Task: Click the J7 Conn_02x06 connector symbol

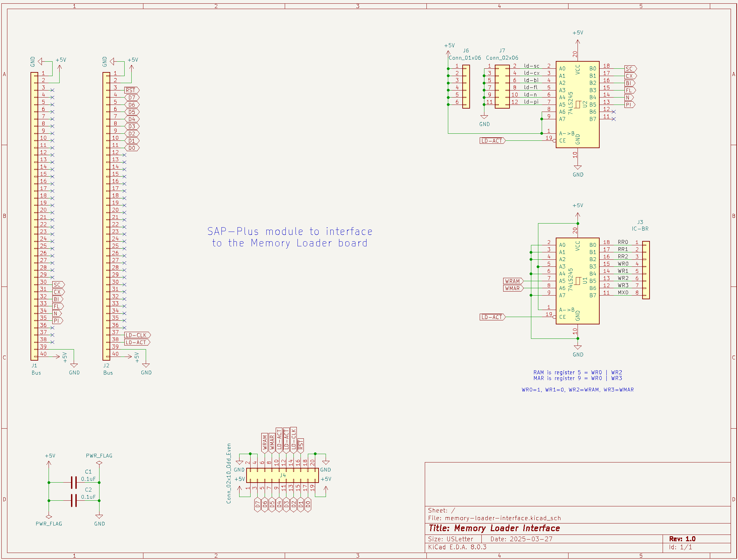Action: 502,86
